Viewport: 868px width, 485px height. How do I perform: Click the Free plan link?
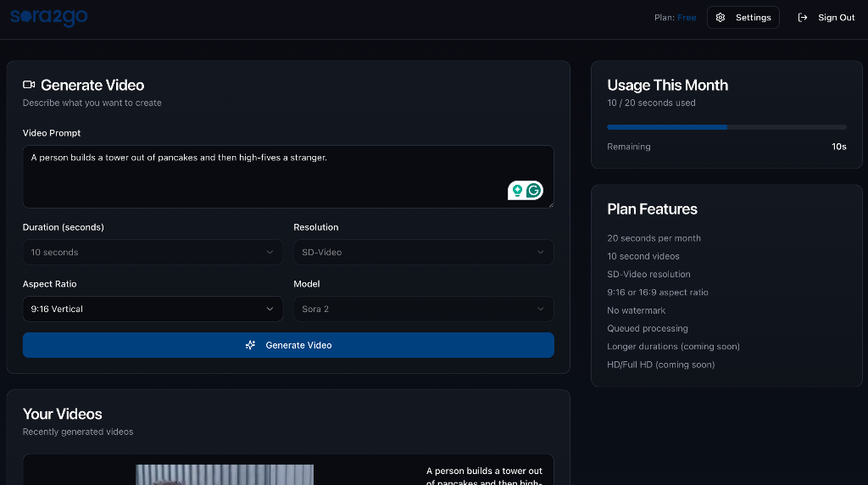(x=687, y=18)
